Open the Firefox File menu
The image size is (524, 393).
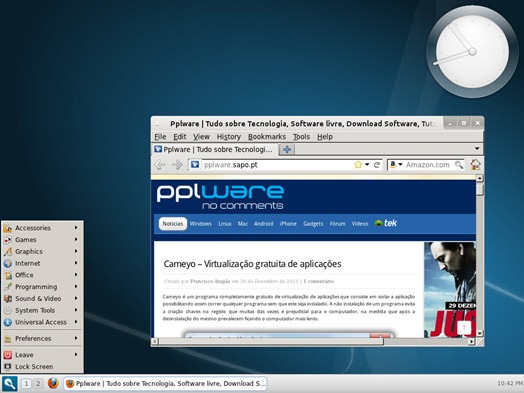click(160, 137)
